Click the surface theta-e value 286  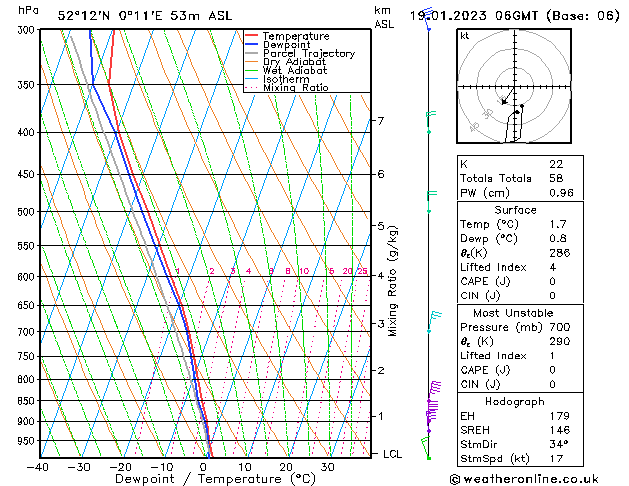(560, 253)
